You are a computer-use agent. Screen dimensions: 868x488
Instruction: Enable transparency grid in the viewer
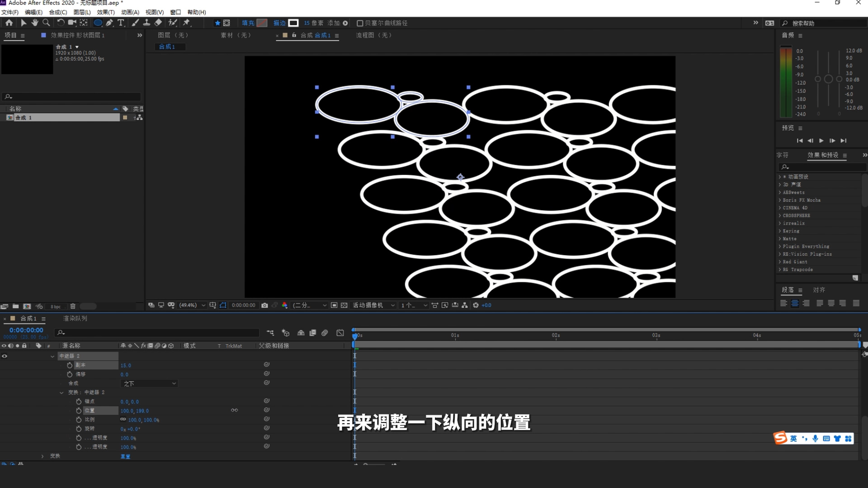[x=344, y=305]
